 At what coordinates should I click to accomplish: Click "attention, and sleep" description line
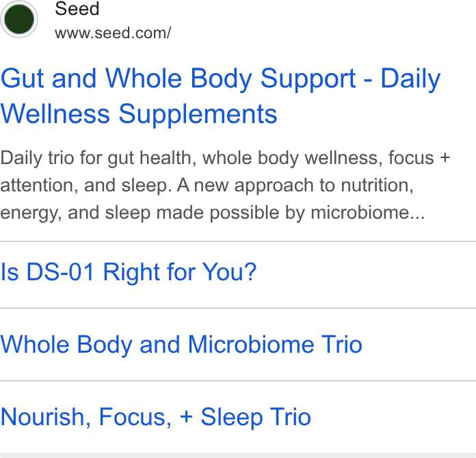tap(84, 185)
